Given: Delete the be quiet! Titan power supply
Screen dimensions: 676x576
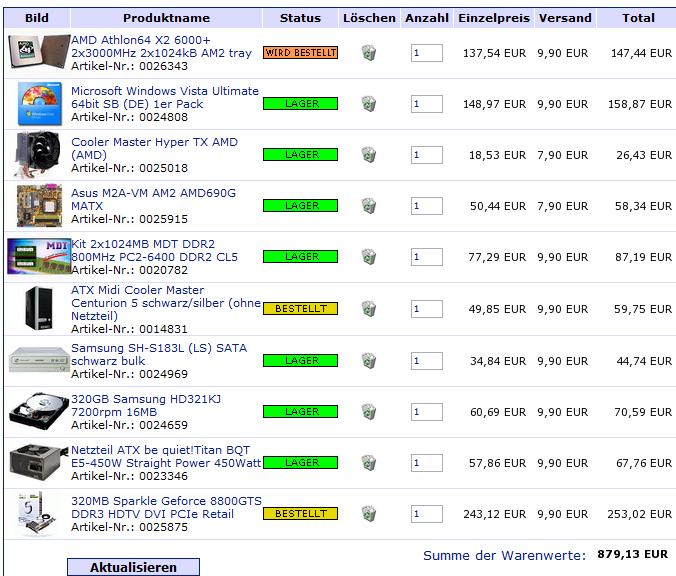Looking at the screenshot, I should tap(369, 463).
